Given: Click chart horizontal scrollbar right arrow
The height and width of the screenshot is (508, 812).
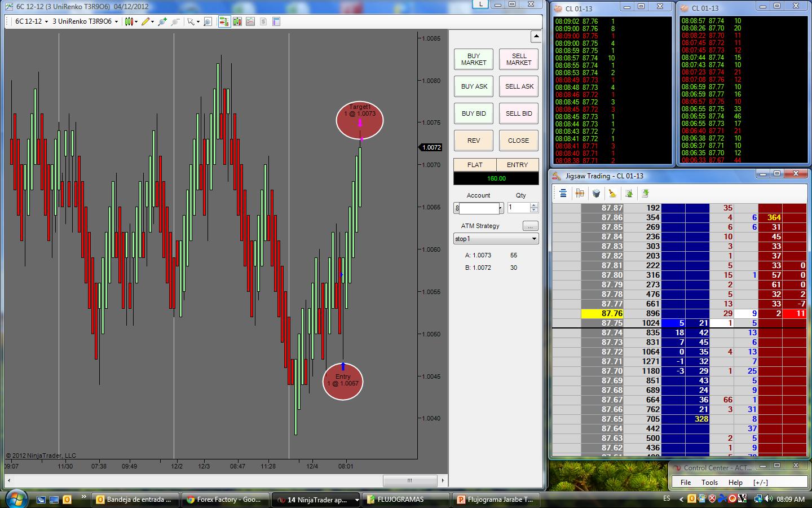Looking at the screenshot, I should pos(443,481).
